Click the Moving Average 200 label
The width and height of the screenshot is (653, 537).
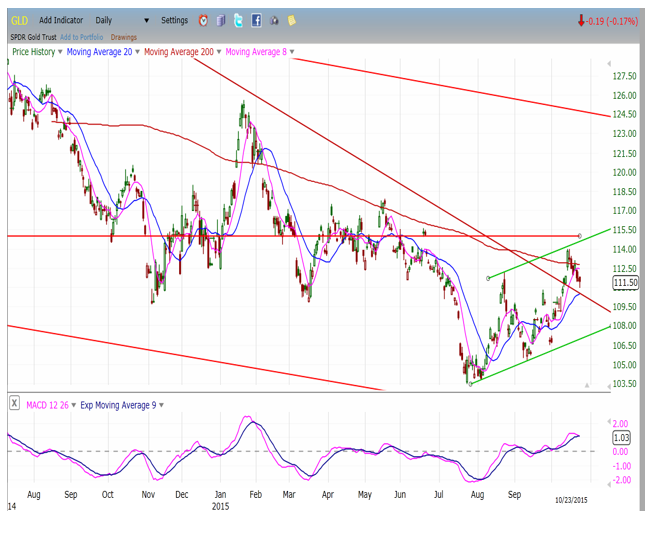tap(179, 52)
